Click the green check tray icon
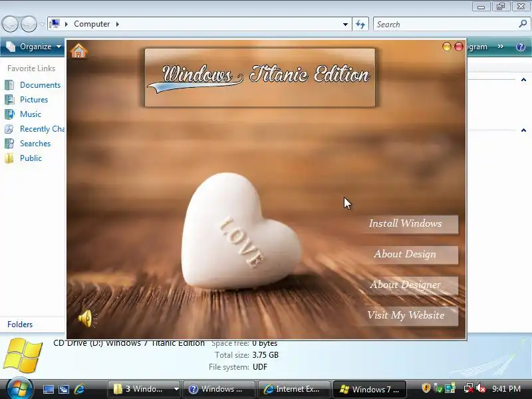Screen dimensions: 532x399 click(438, 388)
